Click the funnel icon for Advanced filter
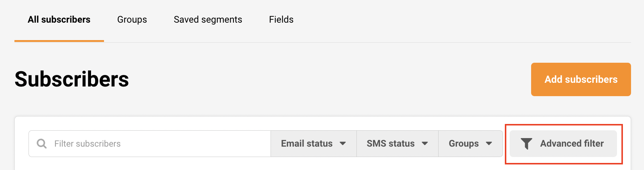The image size is (644, 170). click(526, 144)
